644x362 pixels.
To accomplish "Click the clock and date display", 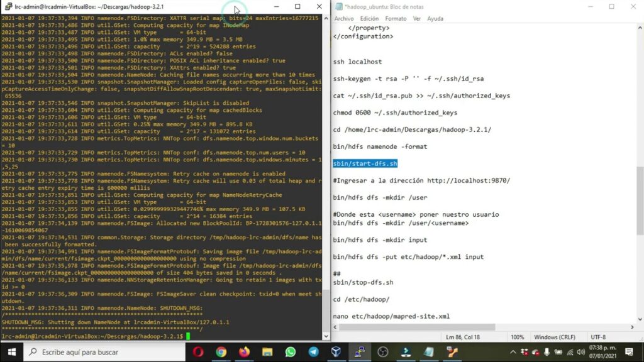I will point(604,352).
